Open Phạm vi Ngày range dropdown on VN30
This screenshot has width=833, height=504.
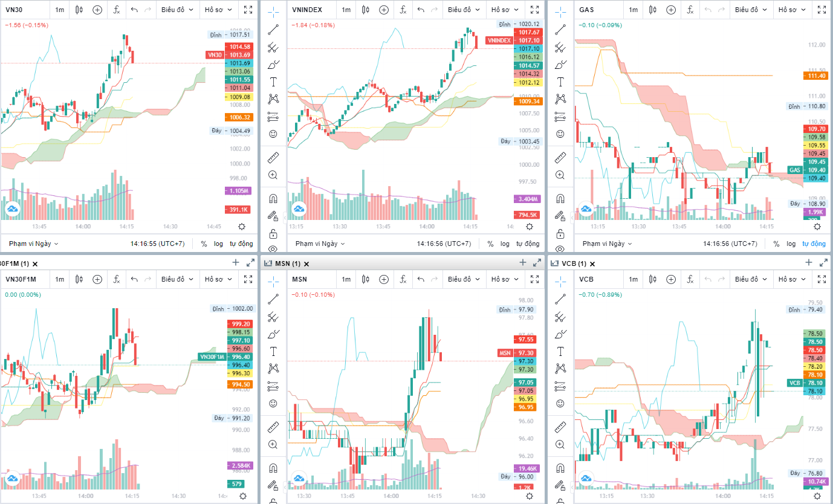(33, 244)
